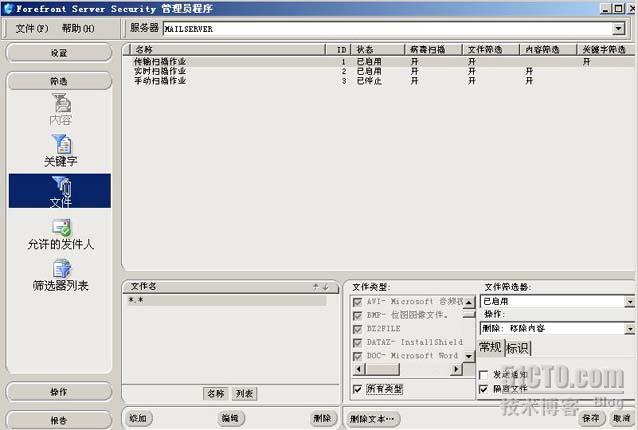The image size is (638, 430).
Task: Switch to the 标识 tab
Action: pyautogui.click(x=518, y=348)
